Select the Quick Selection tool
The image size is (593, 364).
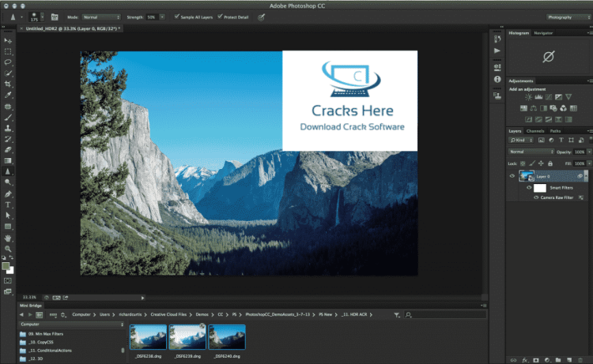coord(8,73)
